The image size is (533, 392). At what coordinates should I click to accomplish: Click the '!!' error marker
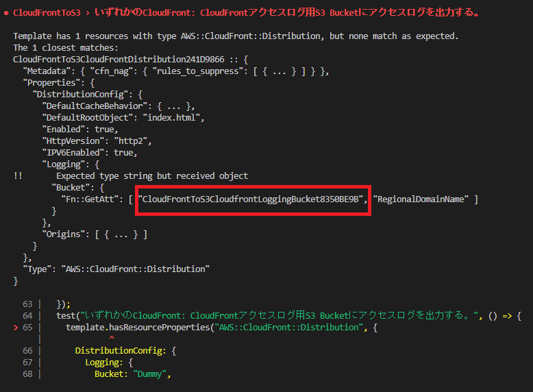point(18,175)
